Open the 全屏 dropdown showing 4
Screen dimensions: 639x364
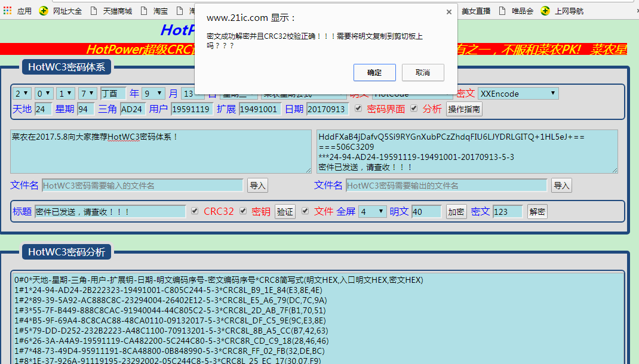click(x=373, y=212)
